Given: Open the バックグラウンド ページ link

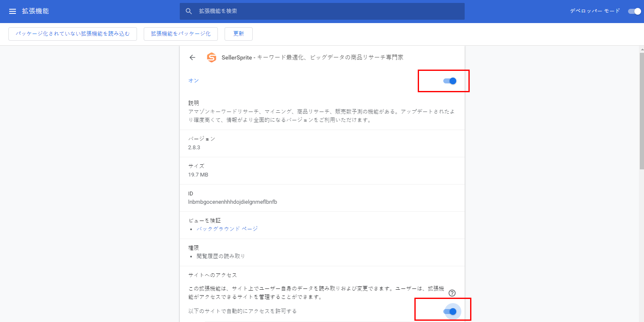Looking at the screenshot, I should [x=227, y=229].
